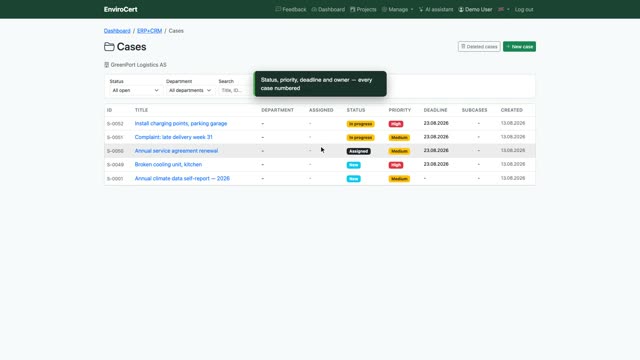Open case Annual service agreement renewal

coord(176,151)
